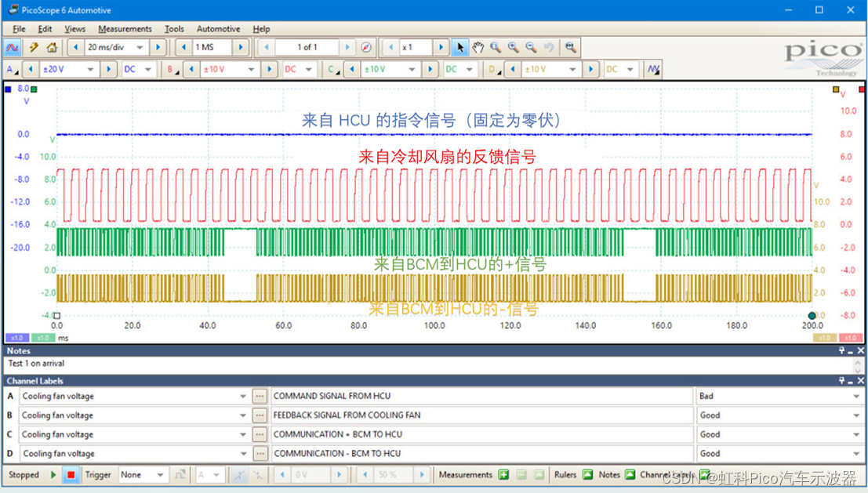Open the buffer navigator compass icon

366,48
